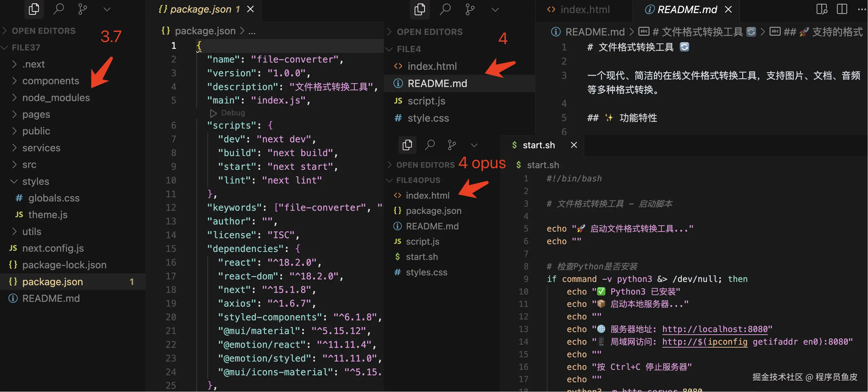868x392 pixels.
Task: Click Search icon in leftmost panel
Action: 59,9
